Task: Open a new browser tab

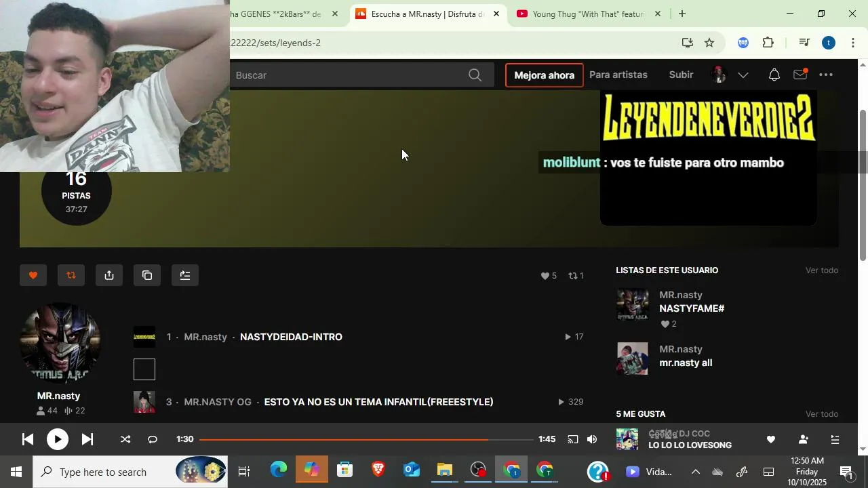Action: pos(682,14)
